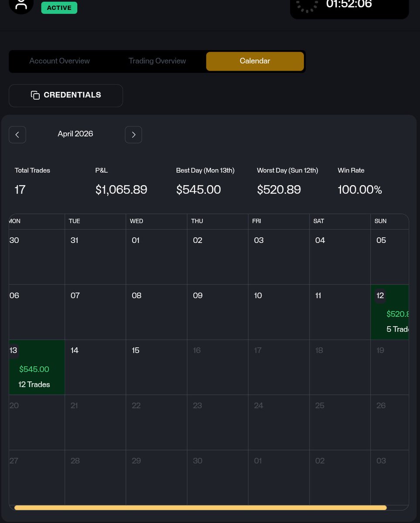Select the green day 12 cell
This screenshot has height=523, width=420.
tap(390, 312)
